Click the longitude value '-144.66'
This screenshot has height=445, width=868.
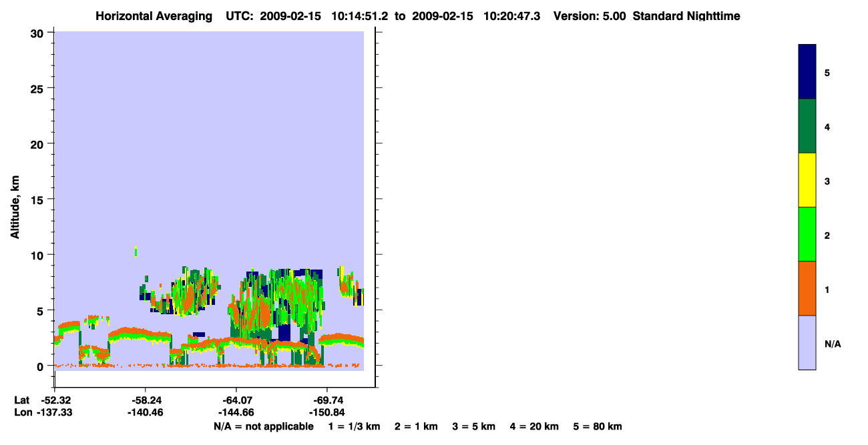236,413
